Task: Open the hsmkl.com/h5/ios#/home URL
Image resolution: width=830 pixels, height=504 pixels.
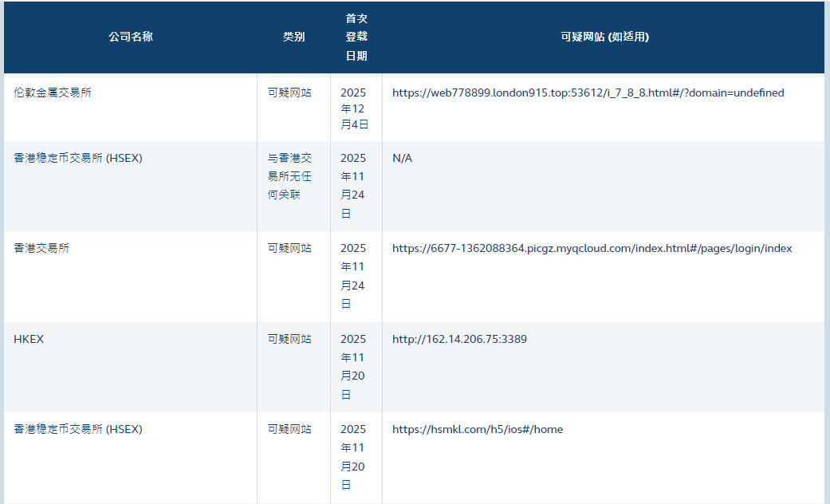Action: 477,429
